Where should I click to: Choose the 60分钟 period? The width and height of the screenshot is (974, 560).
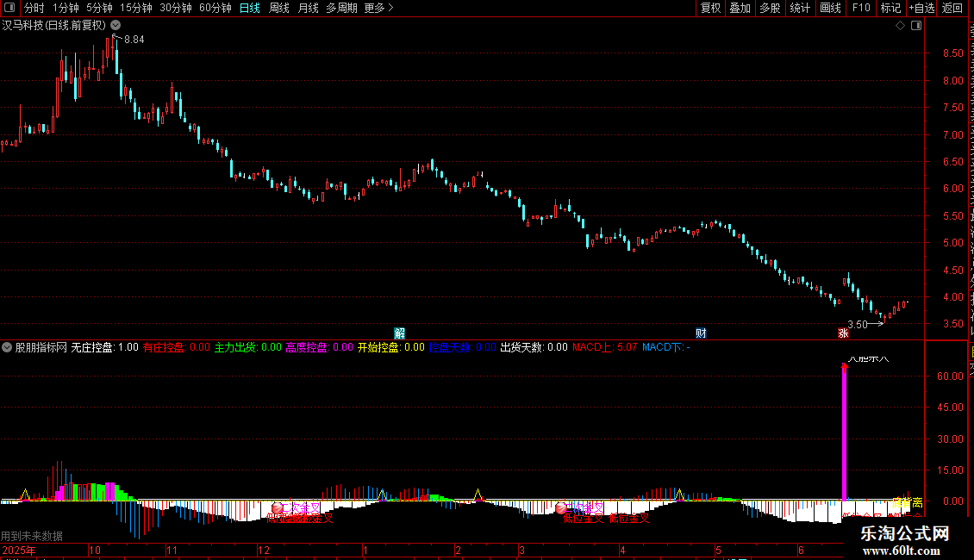click(x=215, y=8)
